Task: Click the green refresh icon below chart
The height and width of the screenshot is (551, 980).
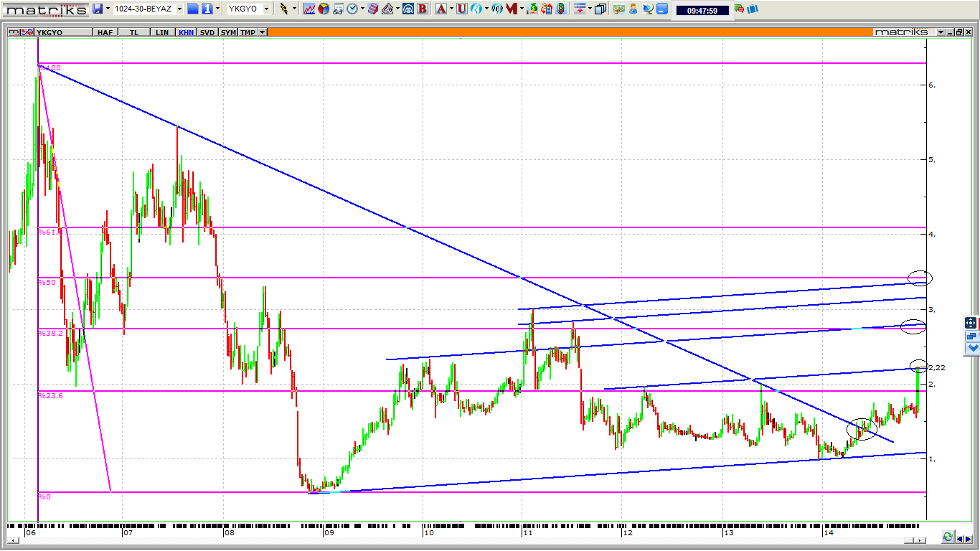Action: pyautogui.click(x=948, y=537)
